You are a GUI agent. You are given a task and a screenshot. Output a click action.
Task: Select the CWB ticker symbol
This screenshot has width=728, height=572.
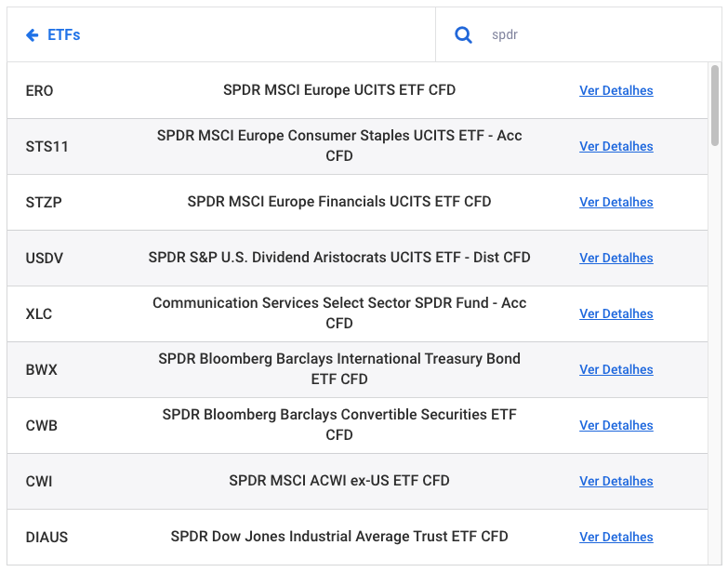(41, 425)
